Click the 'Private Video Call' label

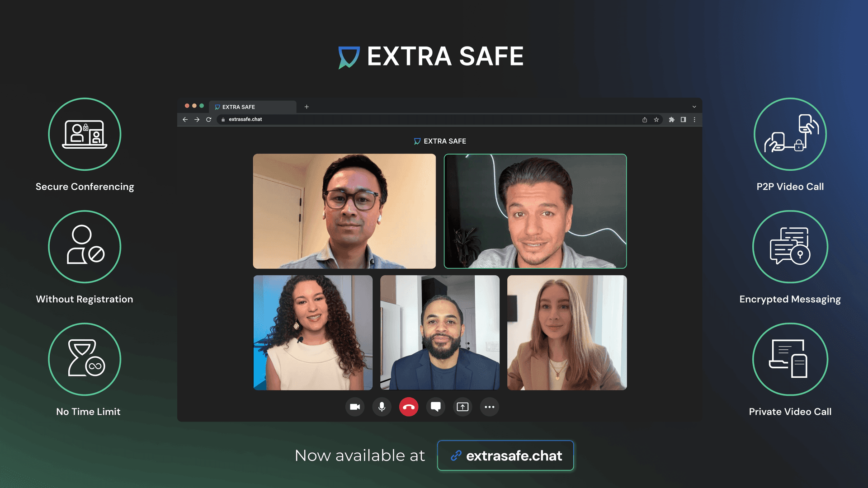pos(790,412)
